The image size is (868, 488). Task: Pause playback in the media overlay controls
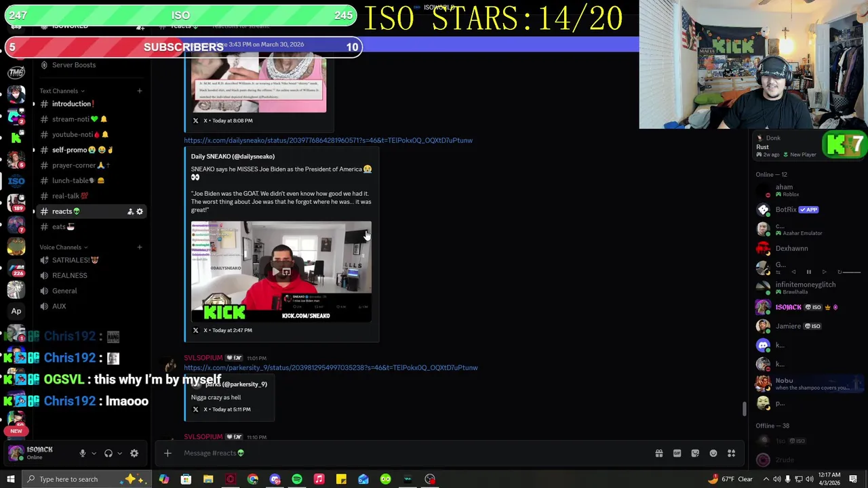pyautogui.click(x=808, y=272)
